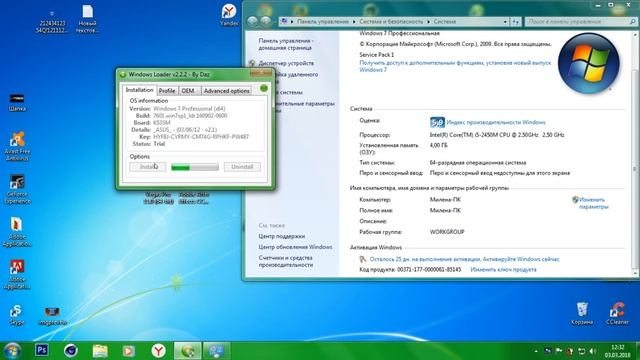Click the WORKGROUP value
640x360 pixels.
click(447, 232)
